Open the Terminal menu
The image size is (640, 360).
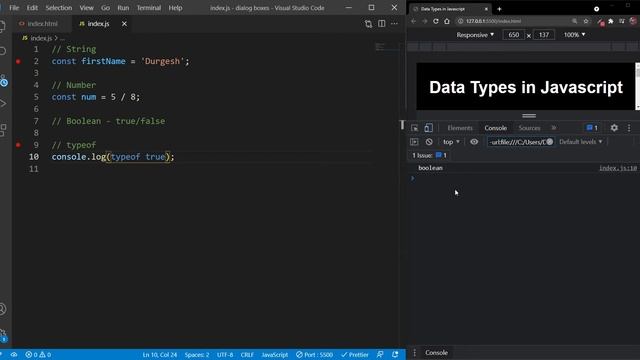[149, 8]
